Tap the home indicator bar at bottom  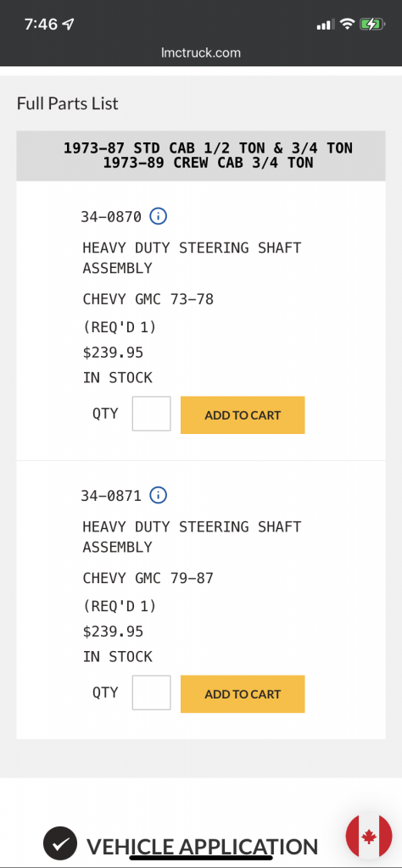pos(201,859)
